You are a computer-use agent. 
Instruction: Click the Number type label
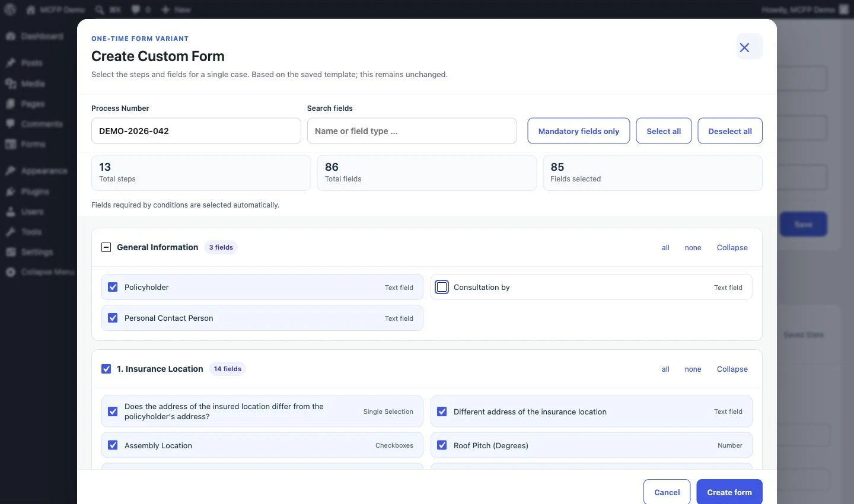[730, 445]
